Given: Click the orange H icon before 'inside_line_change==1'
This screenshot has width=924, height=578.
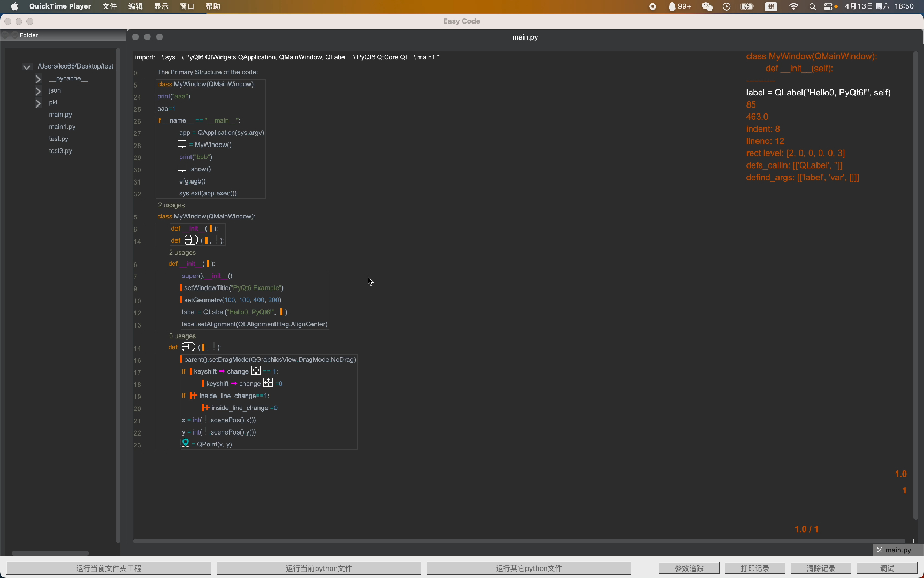Looking at the screenshot, I should [x=194, y=396].
